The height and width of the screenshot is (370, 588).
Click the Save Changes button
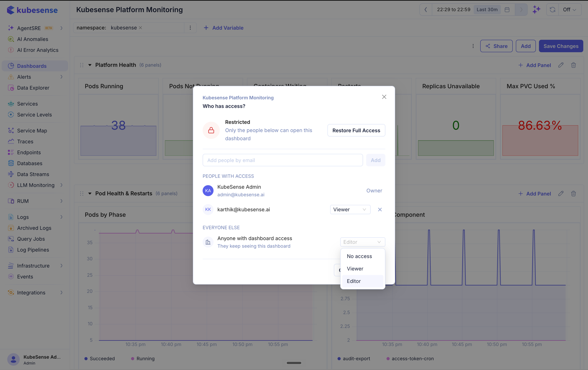[561, 46]
